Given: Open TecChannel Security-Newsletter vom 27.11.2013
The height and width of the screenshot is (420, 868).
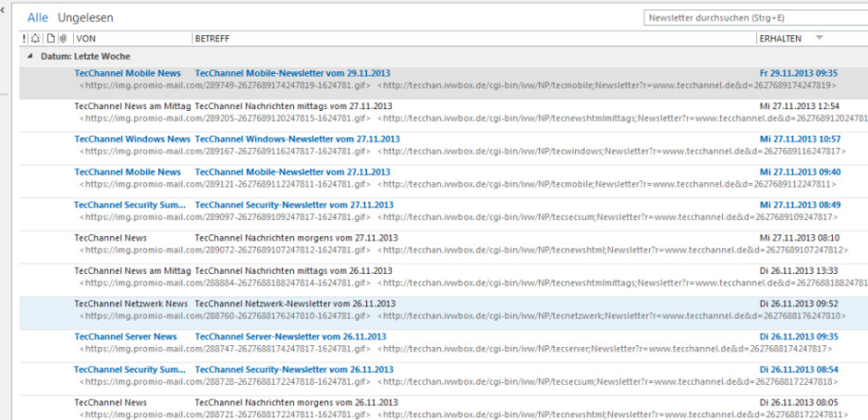Looking at the screenshot, I should pyautogui.click(x=294, y=205).
